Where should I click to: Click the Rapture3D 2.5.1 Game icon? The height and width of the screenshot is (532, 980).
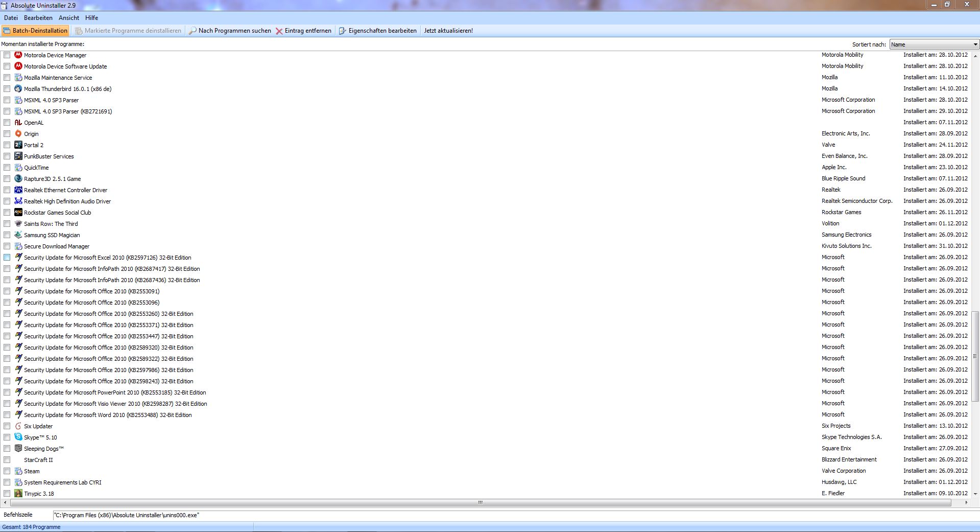coord(18,178)
